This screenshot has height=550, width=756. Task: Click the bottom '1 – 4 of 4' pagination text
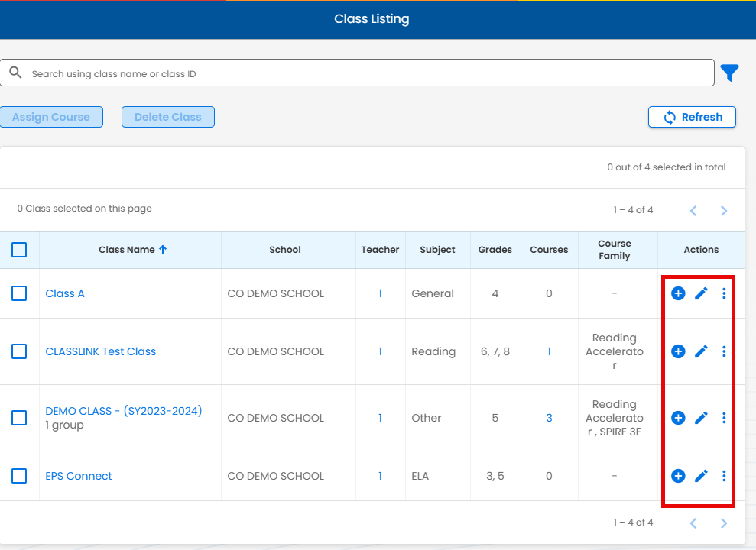click(x=633, y=522)
